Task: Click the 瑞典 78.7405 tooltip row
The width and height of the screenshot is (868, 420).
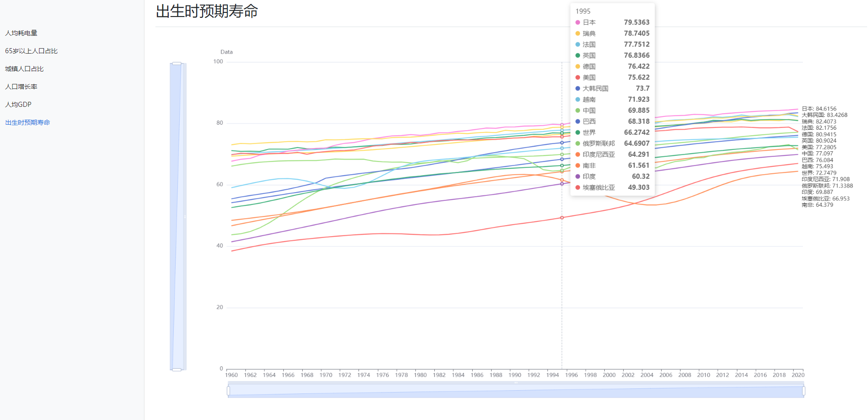Action: tap(613, 33)
